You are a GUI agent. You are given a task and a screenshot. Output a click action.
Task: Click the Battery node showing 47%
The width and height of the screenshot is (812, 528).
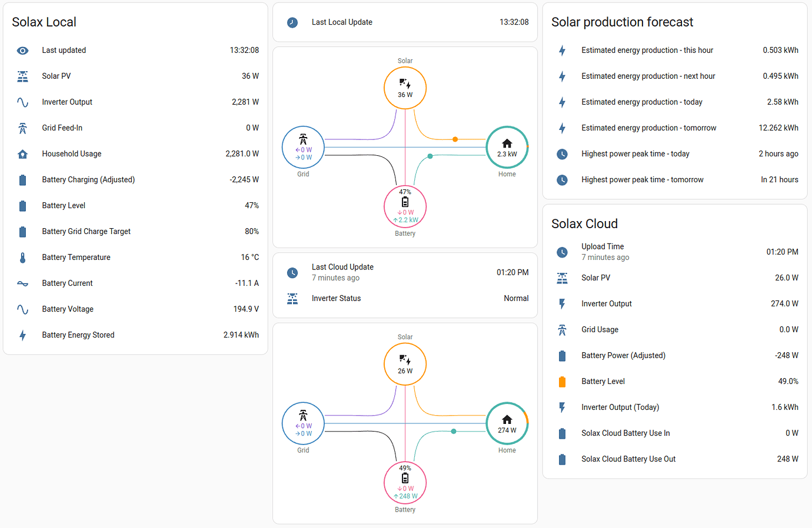click(405, 206)
